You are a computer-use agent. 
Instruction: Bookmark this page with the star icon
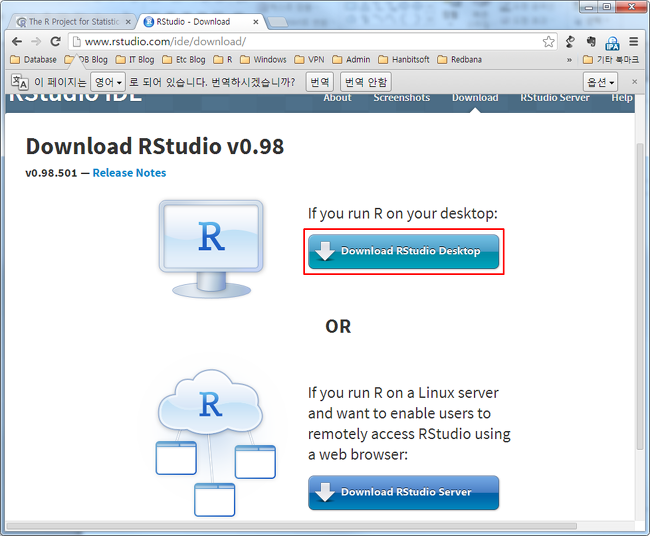pos(548,41)
